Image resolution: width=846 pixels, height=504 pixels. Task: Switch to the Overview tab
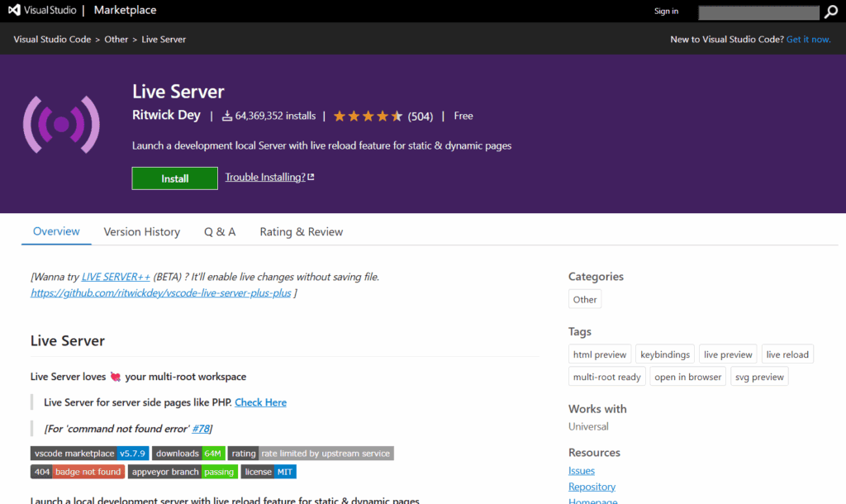point(56,231)
